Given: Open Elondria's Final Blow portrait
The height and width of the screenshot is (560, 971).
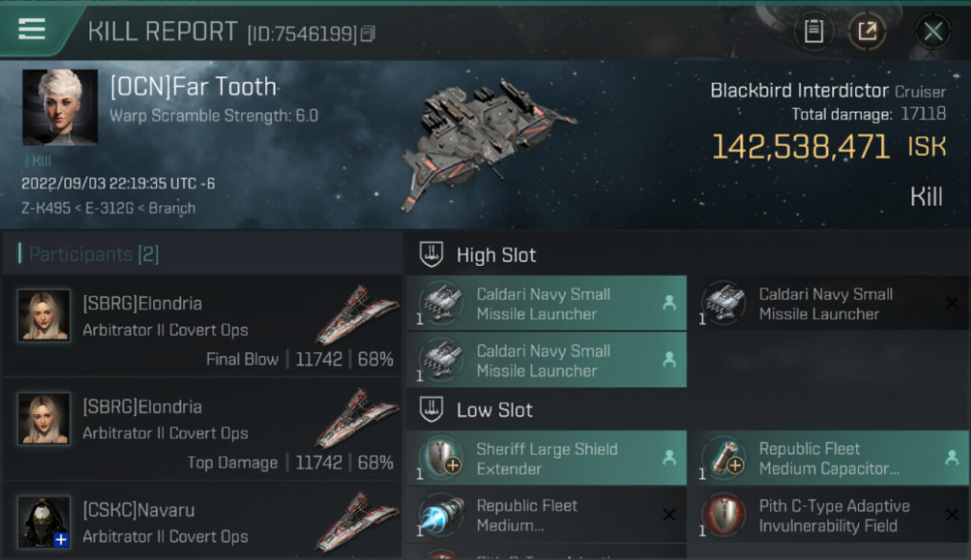Looking at the screenshot, I should point(44,316).
